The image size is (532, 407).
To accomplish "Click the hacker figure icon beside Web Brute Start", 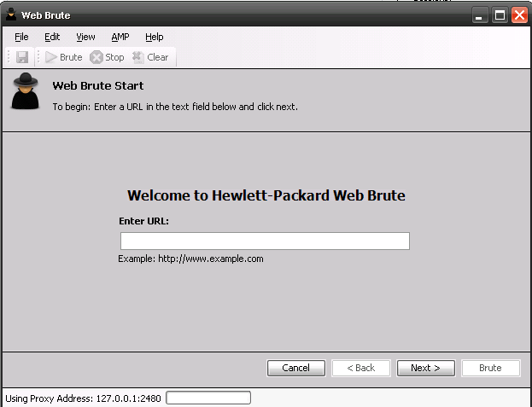I will [x=25, y=90].
